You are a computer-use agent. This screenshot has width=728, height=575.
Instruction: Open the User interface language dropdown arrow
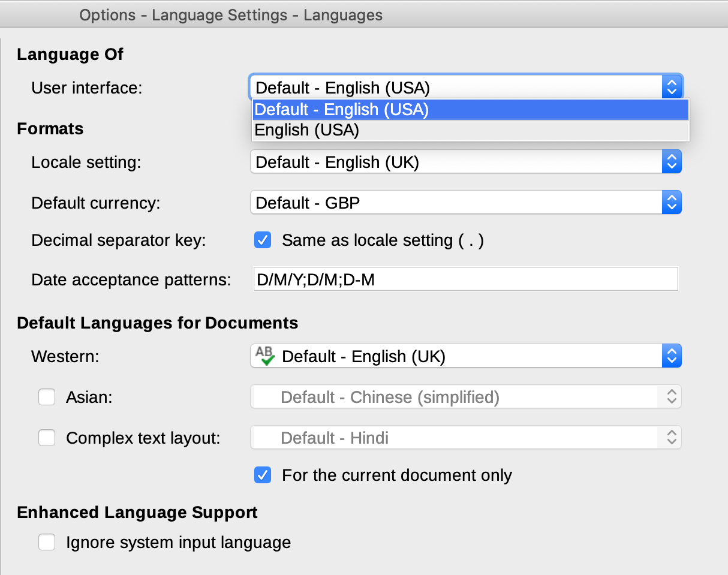click(x=672, y=88)
